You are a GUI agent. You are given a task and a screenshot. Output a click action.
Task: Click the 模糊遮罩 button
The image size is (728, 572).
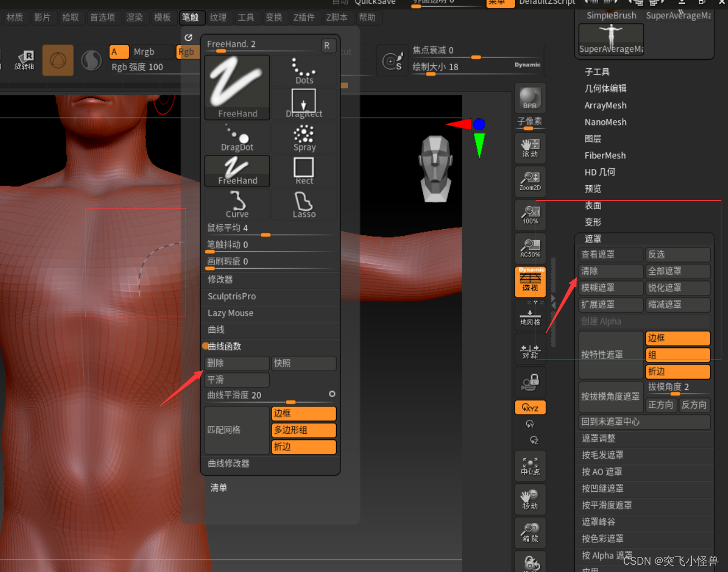coord(611,288)
